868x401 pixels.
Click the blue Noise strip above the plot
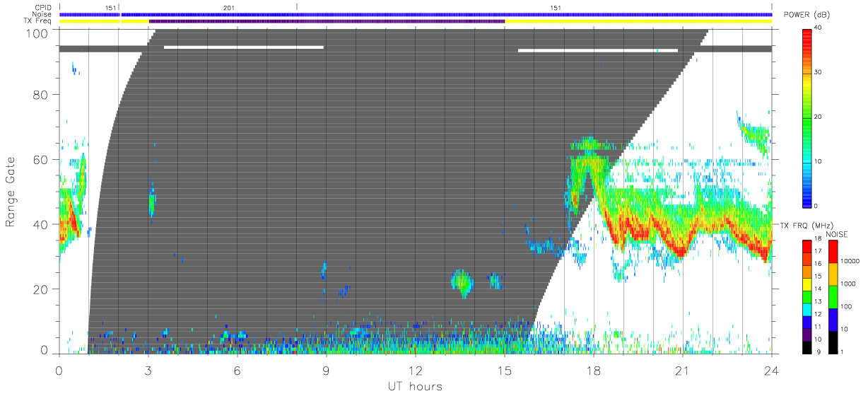(x=416, y=14)
